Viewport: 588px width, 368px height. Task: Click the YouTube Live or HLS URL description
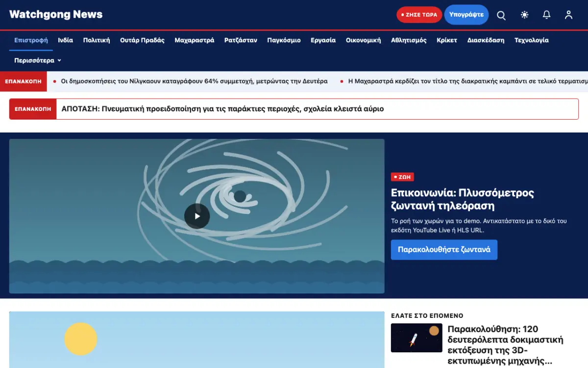coord(479,226)
